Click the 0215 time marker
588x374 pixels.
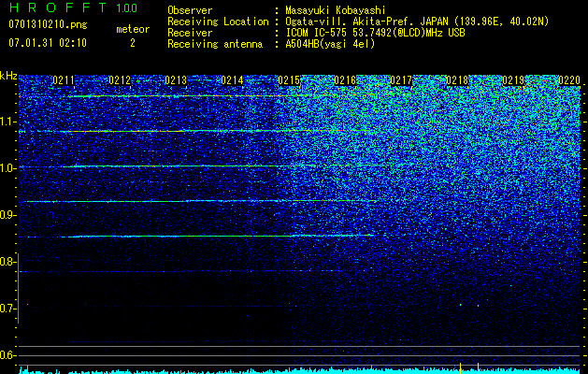click(289, 80)
